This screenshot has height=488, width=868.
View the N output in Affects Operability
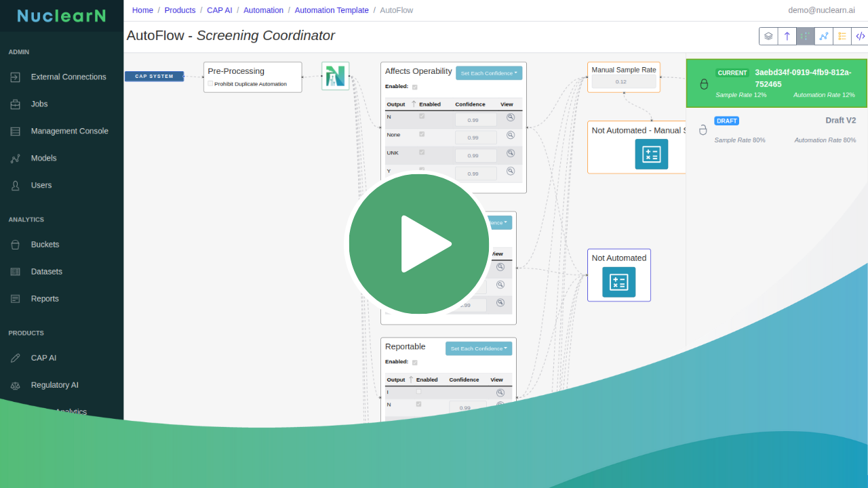[511, 117]
